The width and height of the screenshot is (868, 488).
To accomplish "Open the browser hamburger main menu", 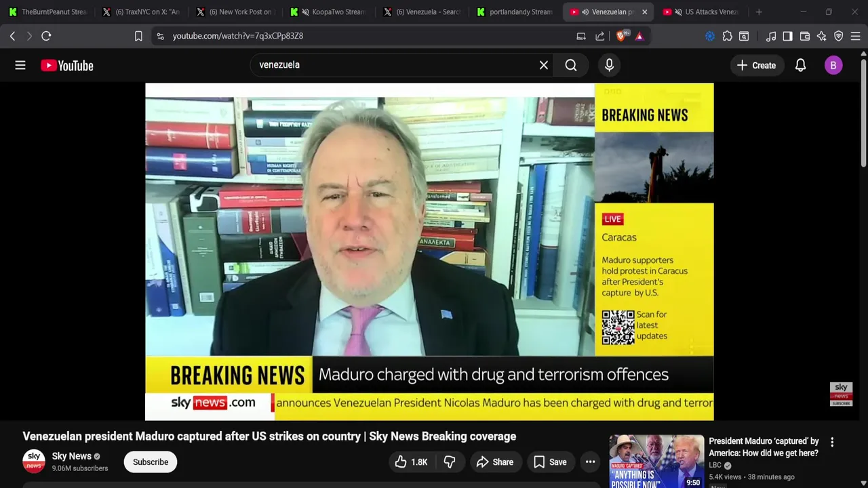I will (856, 36).
